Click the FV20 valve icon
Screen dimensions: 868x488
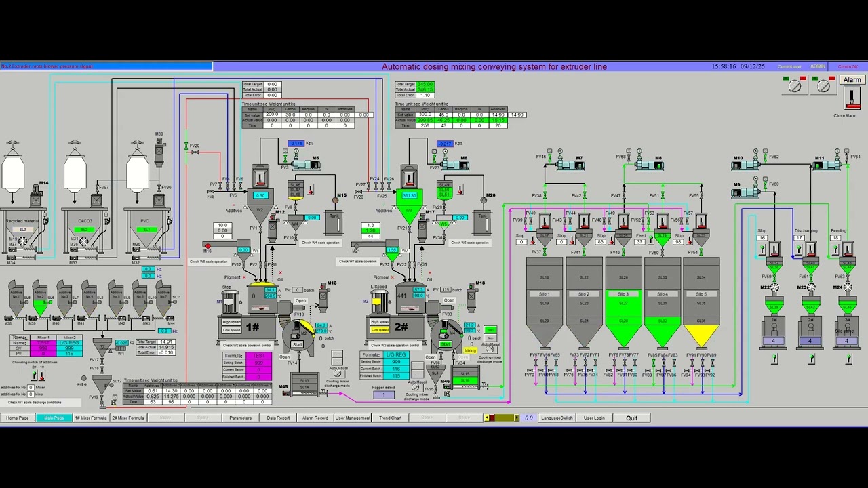tap(186, 146)
